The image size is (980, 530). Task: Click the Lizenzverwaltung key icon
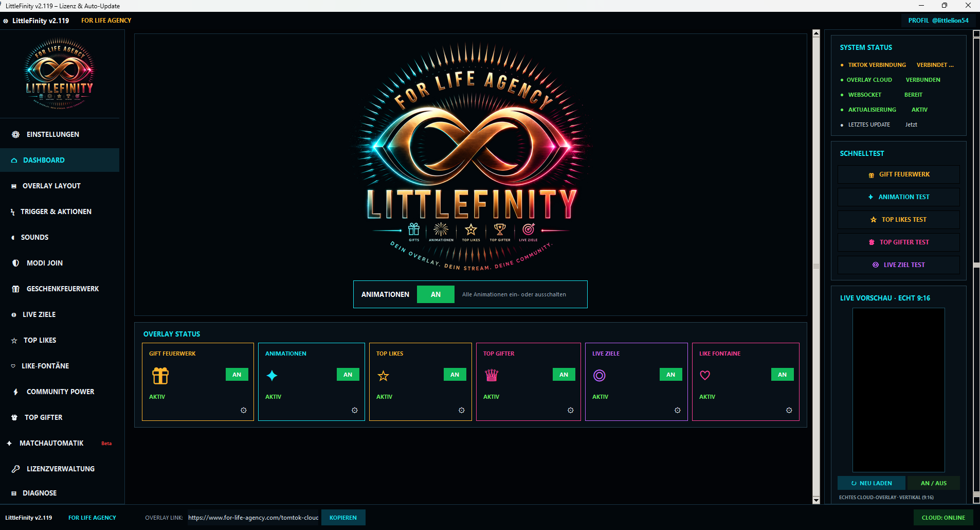click(16, 469)
